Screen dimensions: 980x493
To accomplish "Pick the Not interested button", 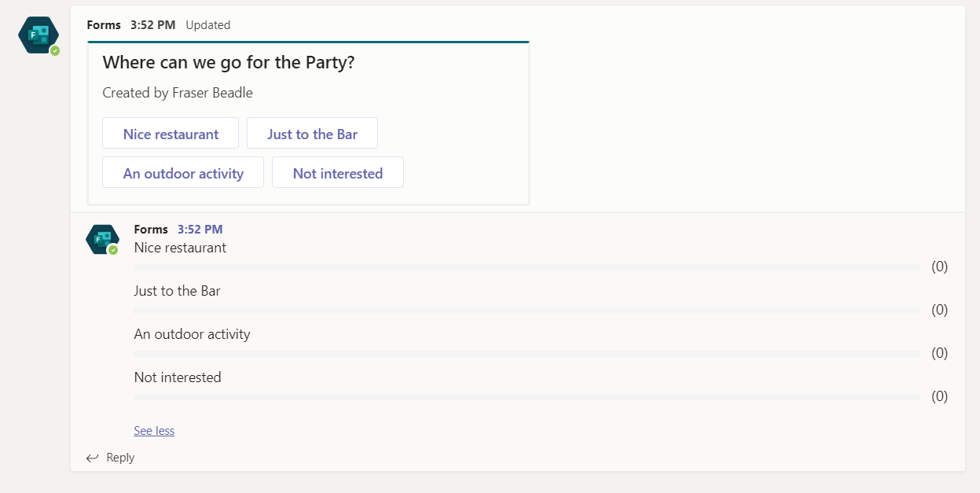I will pyautogui.click(x=337, y=173).
